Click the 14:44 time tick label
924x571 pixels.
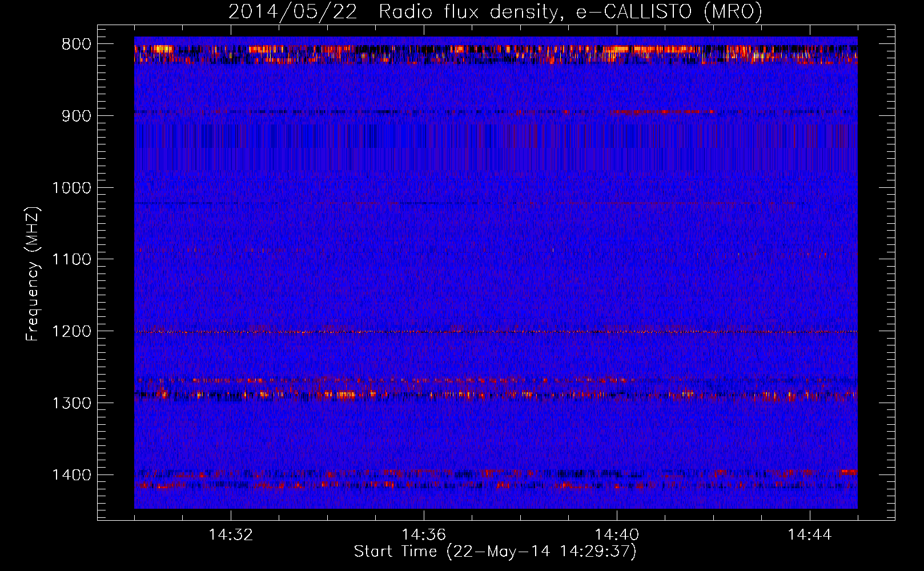810,535
